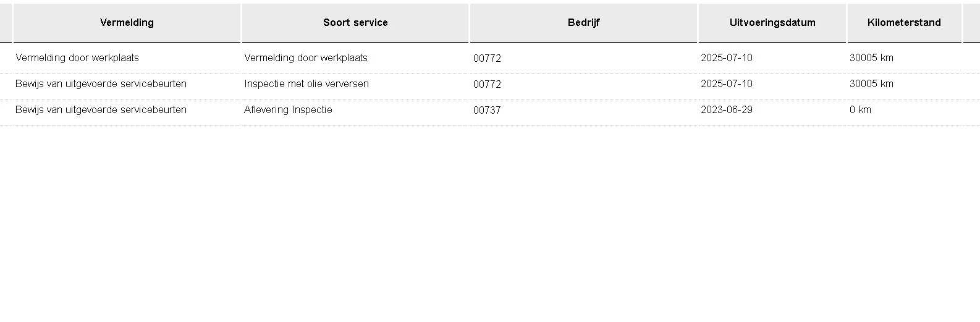Click Bedrijf 00772 in the oil-change inspection row
980x322 pixels.
tap(487, 85)
